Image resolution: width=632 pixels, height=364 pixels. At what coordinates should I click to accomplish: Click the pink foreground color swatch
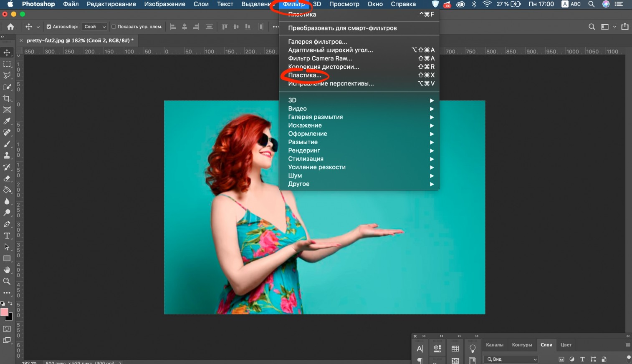(x=4, y=312)
